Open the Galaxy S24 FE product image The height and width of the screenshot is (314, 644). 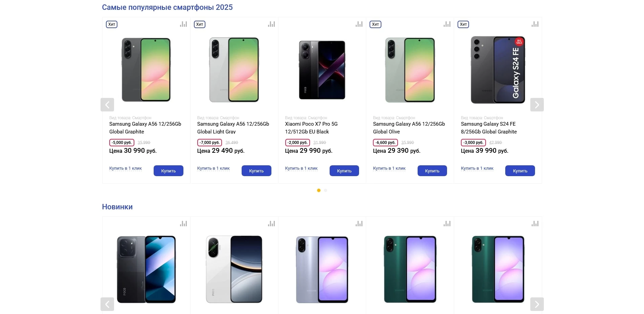click(498, 70)
